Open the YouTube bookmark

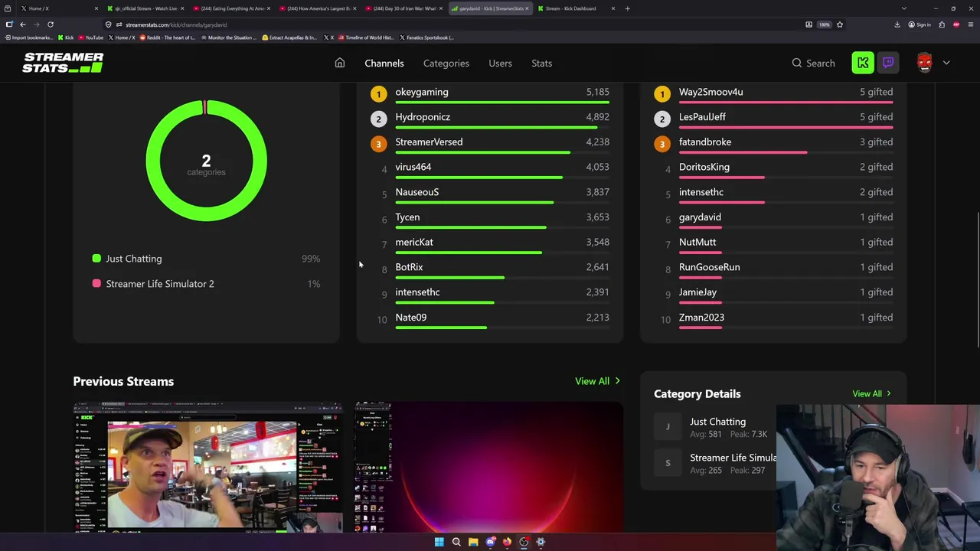(90, 37)
